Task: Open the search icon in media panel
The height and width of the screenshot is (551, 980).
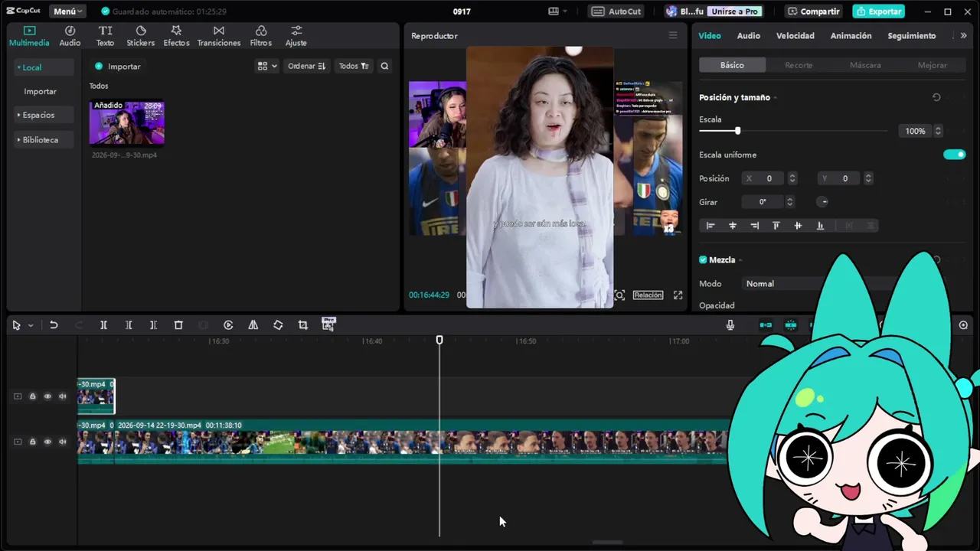Action: (x=384, y=67)
